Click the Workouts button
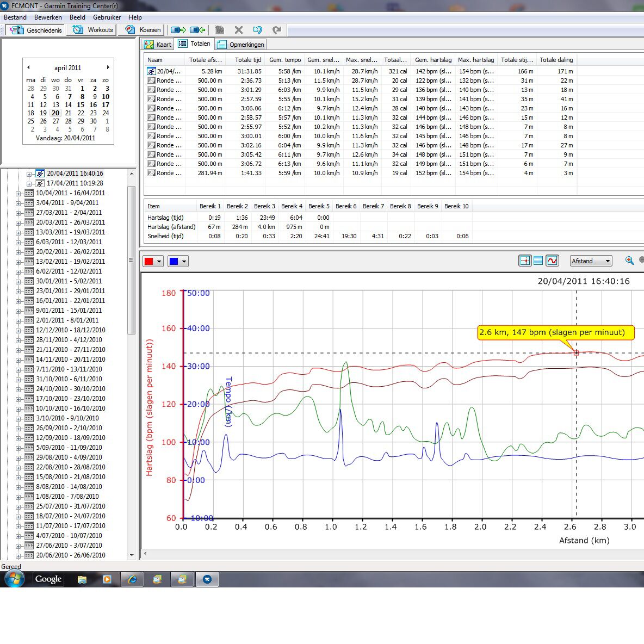Image resolution: width=644 pixels, height=644 pixels. (x=94, y=30)
